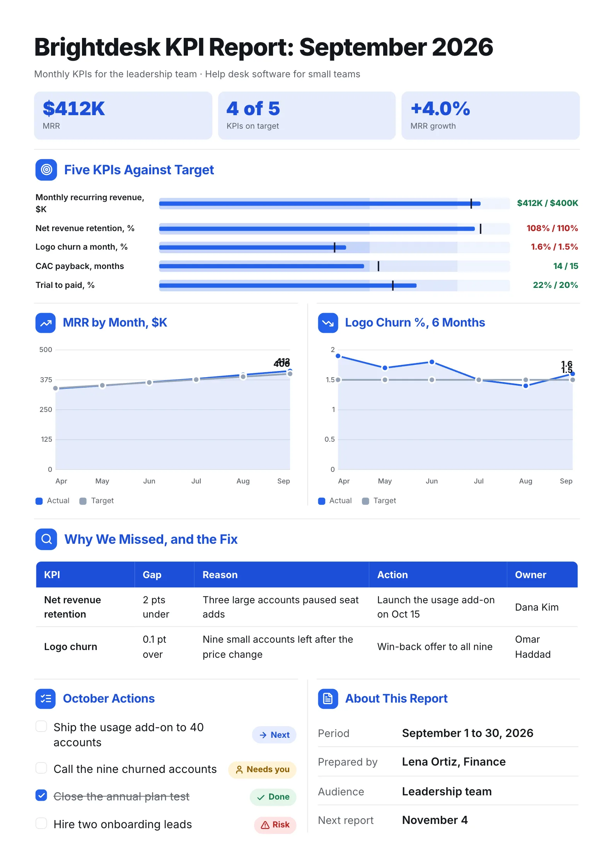614x868 pixels.
Task: Open the 4 of 5 KPIs on target card
Action: click(x=307, y=116)
